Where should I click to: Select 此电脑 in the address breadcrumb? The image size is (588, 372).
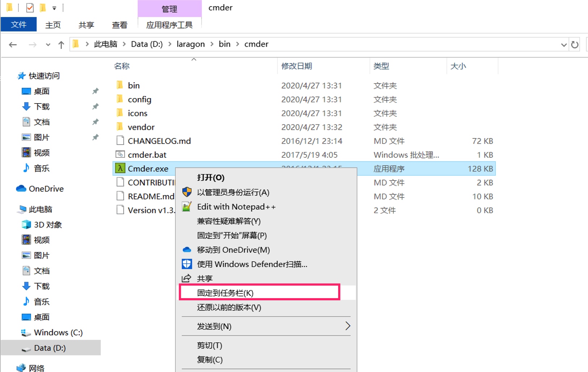coord(106,44)
